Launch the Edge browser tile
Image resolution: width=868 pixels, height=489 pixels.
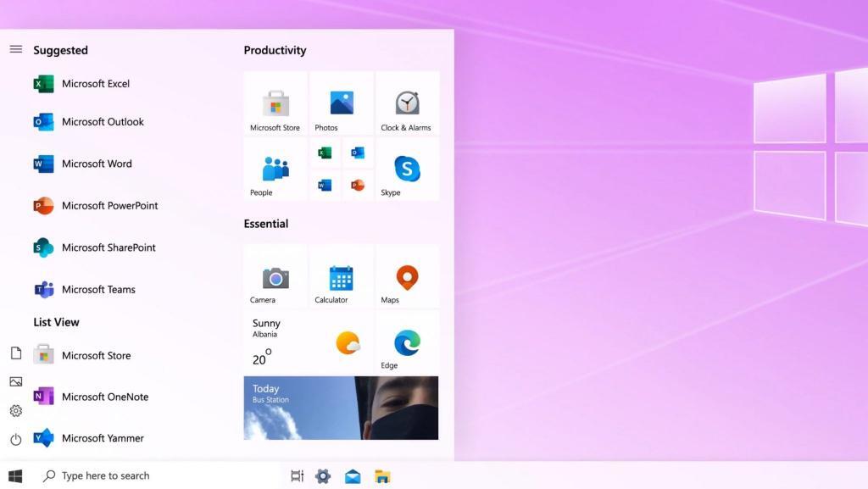point(407,343)
